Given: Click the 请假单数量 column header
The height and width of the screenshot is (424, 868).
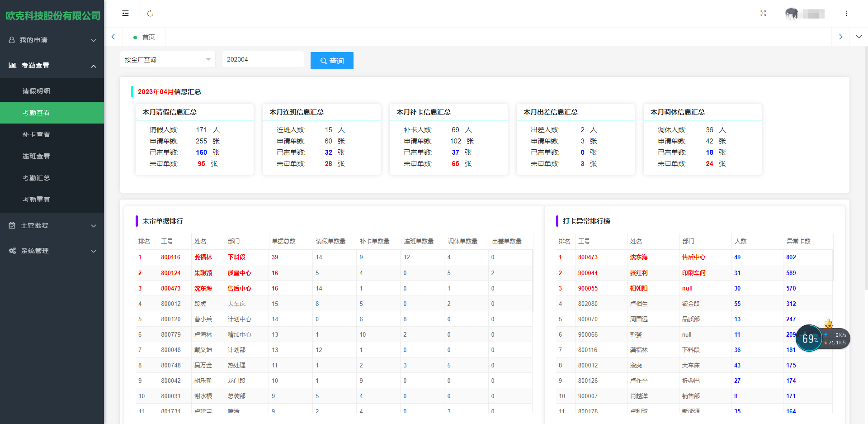Looking at the screenshot, I should [x=330, y=241].
